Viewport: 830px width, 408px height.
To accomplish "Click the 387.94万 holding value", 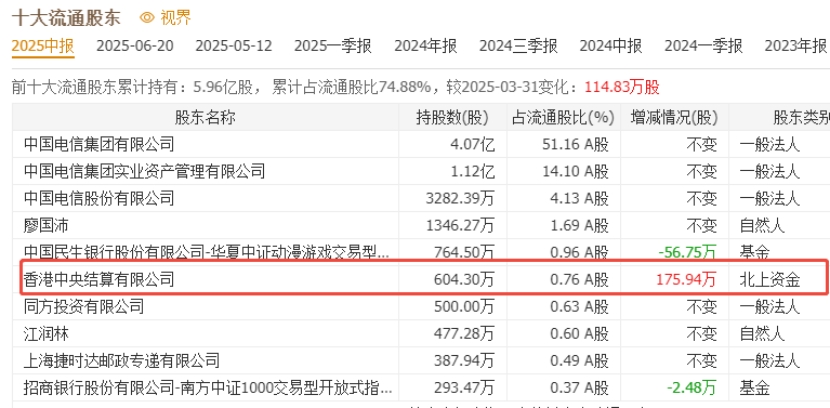I will click(464, 361).
